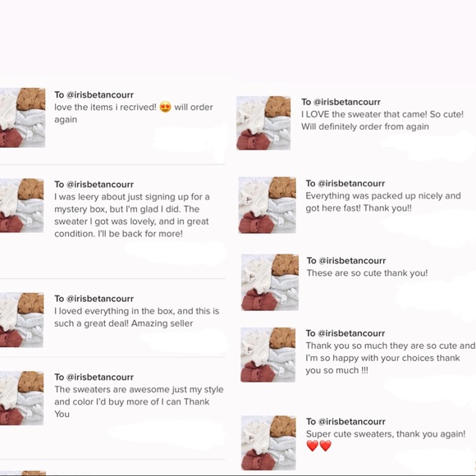Open thumbnail beside 'I loved everything in the box'
This screenshot has height=476, width=476.
click(x=21, y=320)
